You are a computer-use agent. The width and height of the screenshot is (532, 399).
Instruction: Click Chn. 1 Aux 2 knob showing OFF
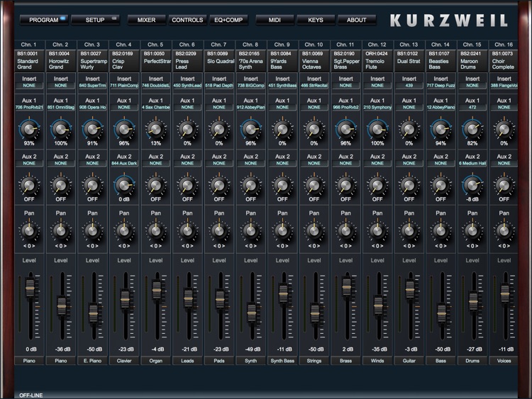pyautogui.click(x=29, y=185)
